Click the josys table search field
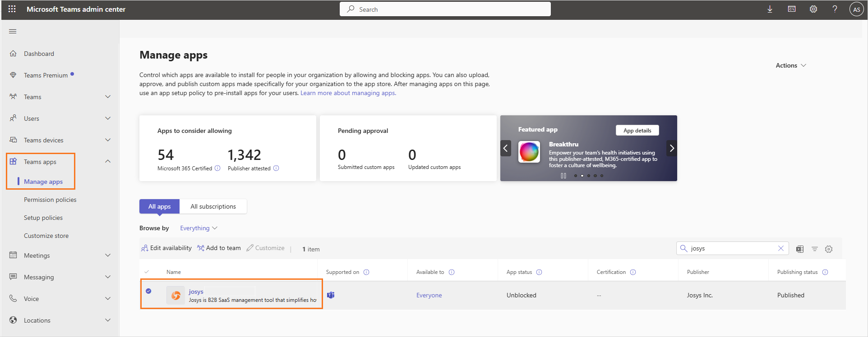This screenshot has height=337, width=868. (733, 248)
